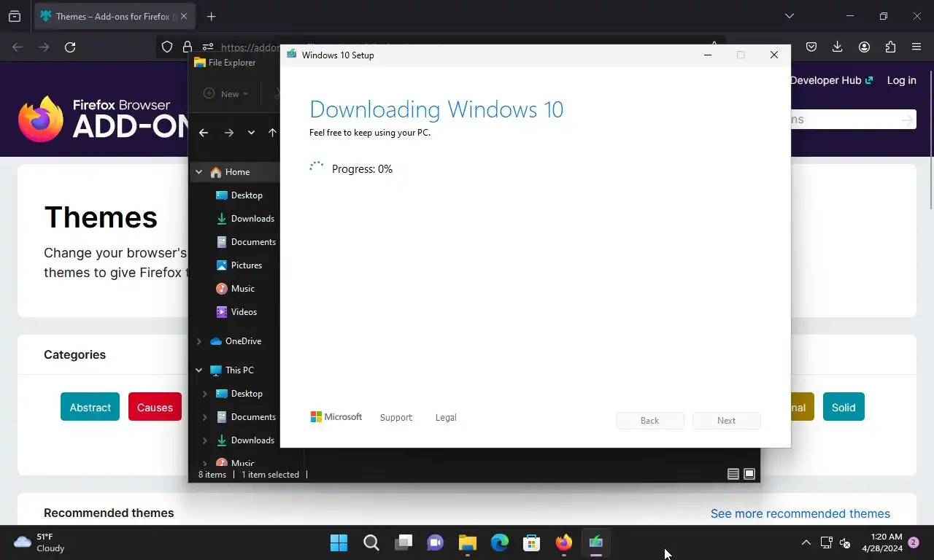
Task: Expand Desktop under This PC
Action: [x=204, y=394]
